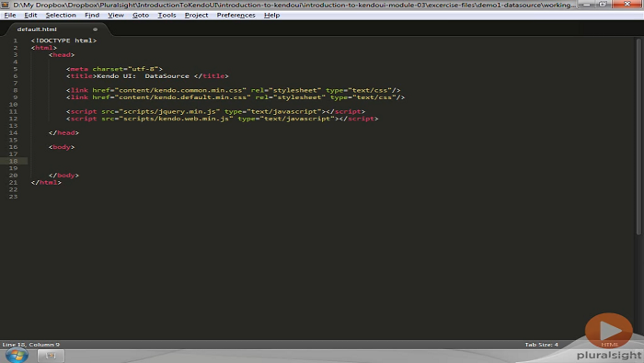
Task: Click the Pluralsight play button overlay
Action: tap(609, 331)
